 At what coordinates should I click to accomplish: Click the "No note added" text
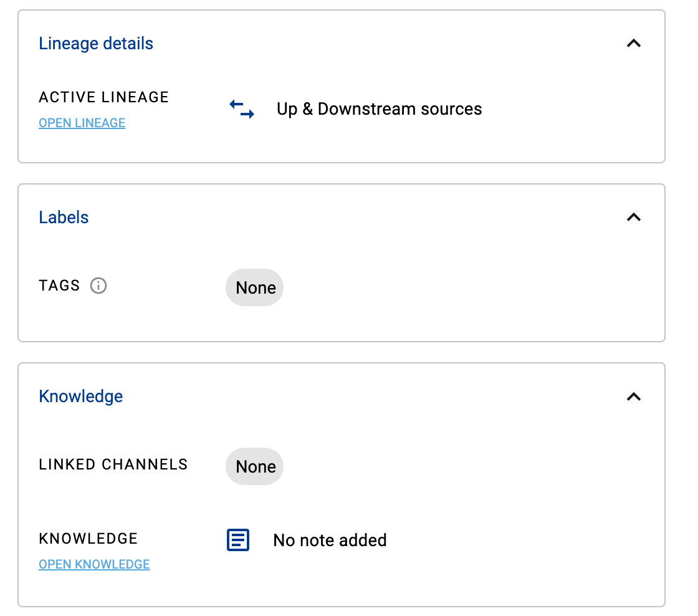[x=330, y=540]
